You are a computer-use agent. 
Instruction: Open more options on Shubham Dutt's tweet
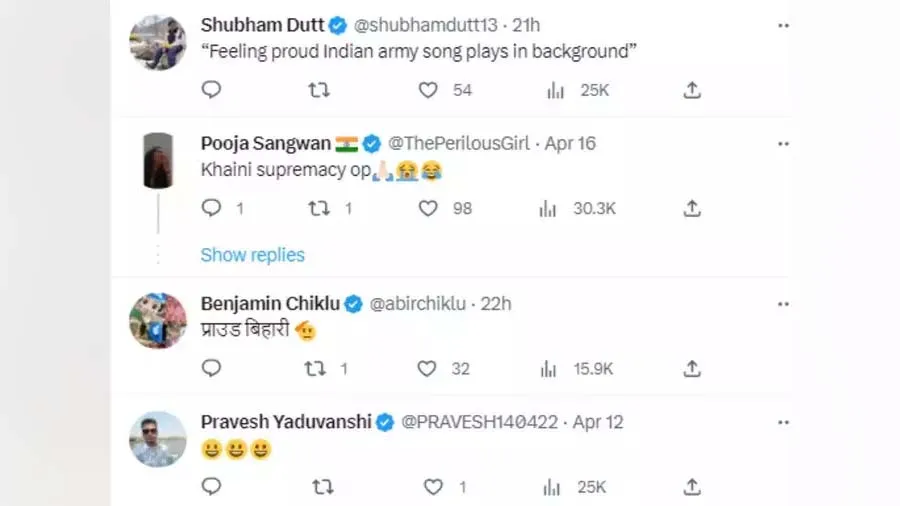783,25
